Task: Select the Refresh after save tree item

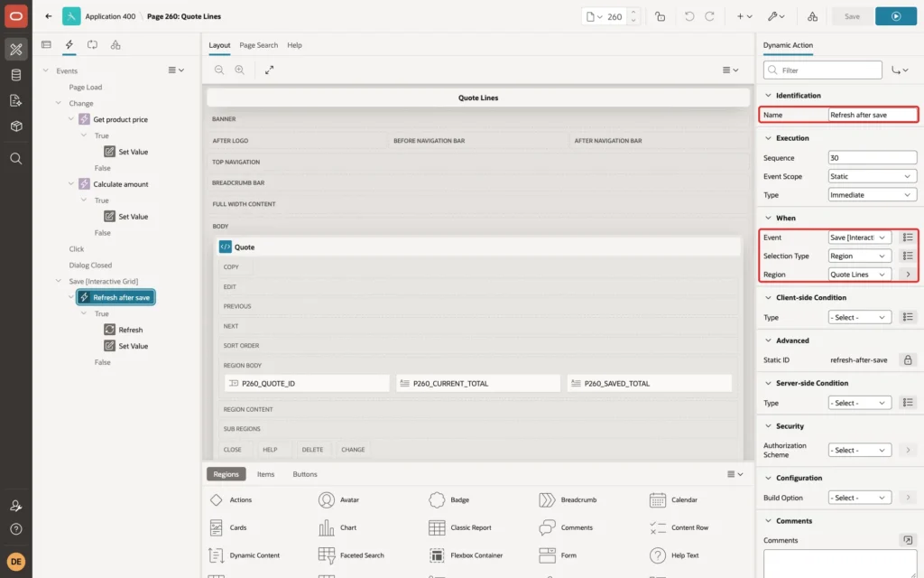Action: 115,297
